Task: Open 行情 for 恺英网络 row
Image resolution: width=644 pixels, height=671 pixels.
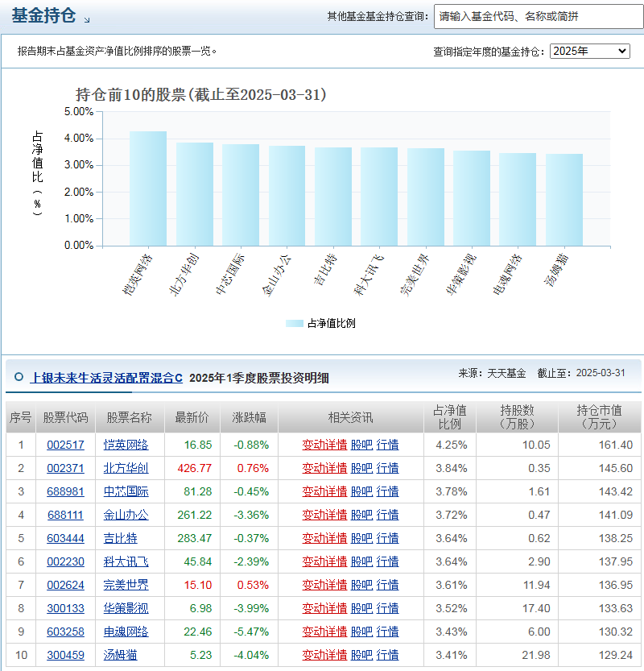Action: [387, 445]
